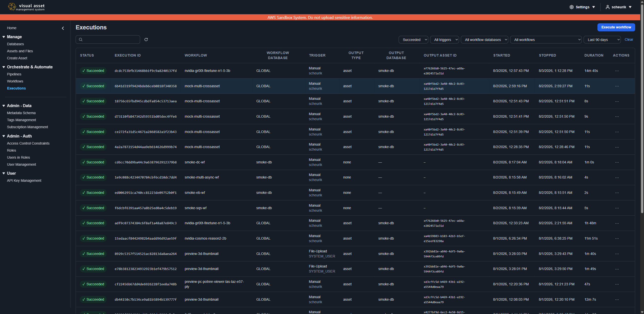Open Pipelines in sidebar

pos(14,74)
